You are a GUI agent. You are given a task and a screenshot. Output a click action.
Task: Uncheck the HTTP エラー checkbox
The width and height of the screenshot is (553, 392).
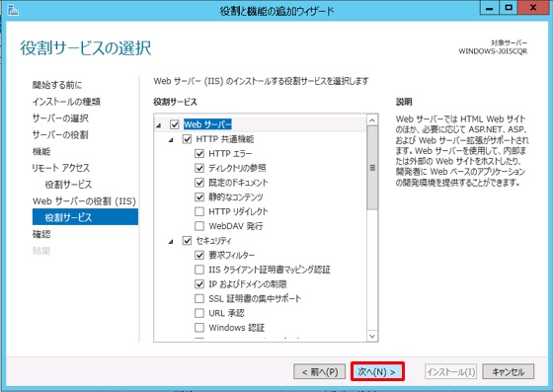[199, 153]
